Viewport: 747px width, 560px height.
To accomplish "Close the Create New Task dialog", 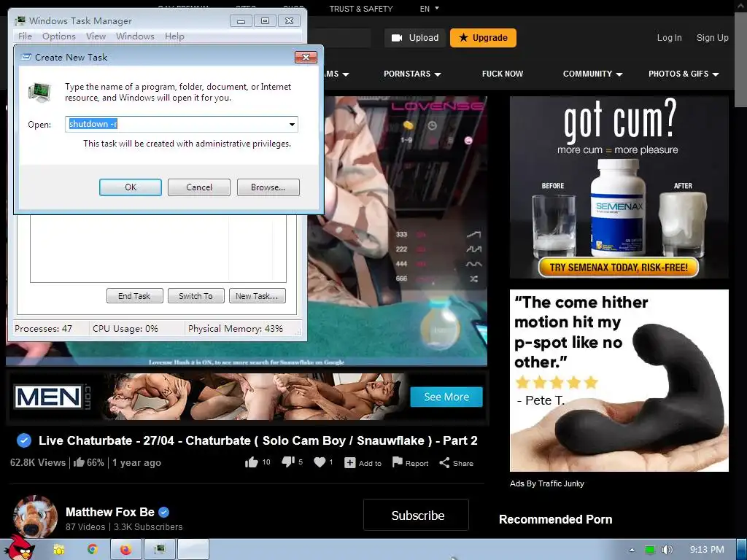I will tap(306, 57).
